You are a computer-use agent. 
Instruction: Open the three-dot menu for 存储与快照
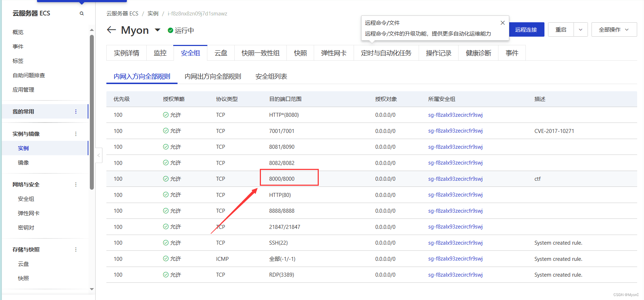pos(75,249)
